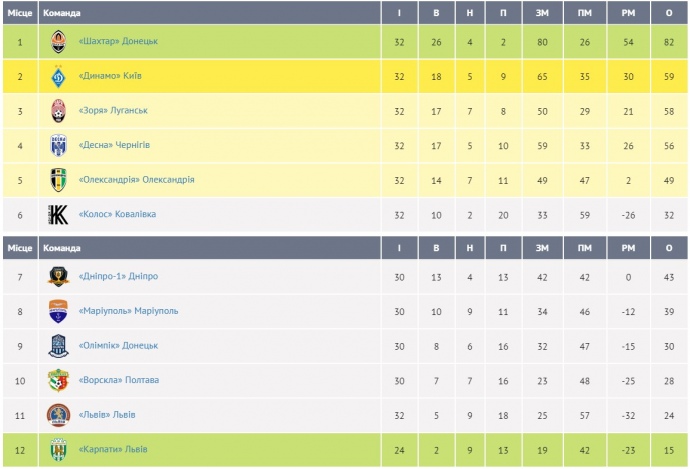Click the lower table's «Місце» column header

click(x=19, y=248)
